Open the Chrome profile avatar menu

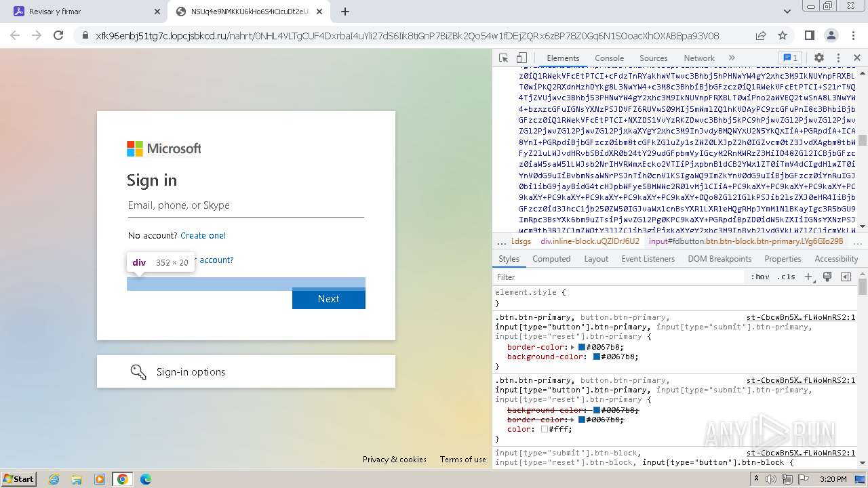(831, 35)
